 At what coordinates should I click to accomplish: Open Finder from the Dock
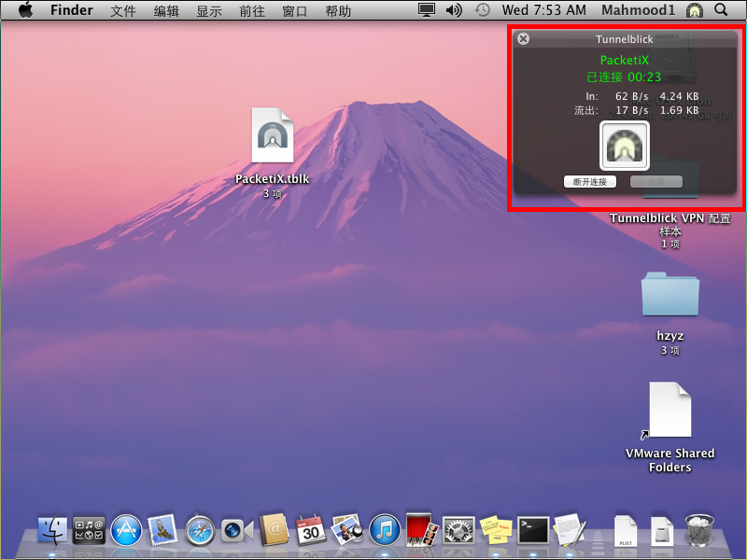[52, 530]
